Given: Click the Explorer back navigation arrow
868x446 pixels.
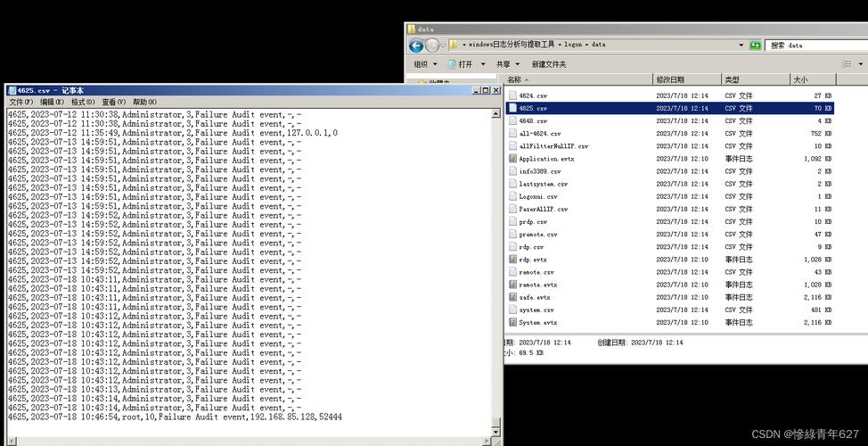Looking at the screenshot, I should point(416,45).
